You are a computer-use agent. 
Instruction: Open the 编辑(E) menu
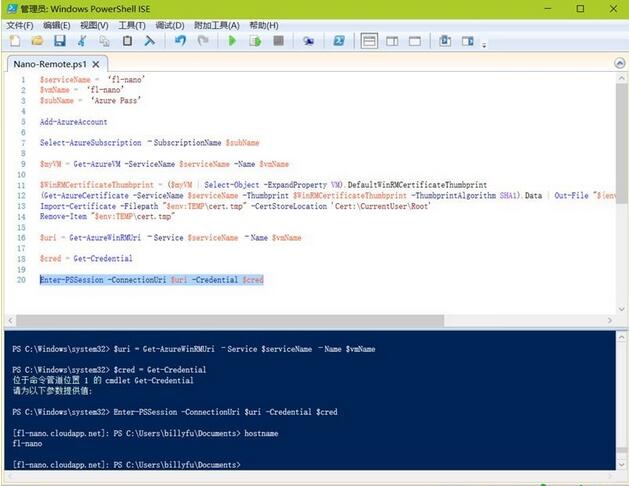click(57, 26)
